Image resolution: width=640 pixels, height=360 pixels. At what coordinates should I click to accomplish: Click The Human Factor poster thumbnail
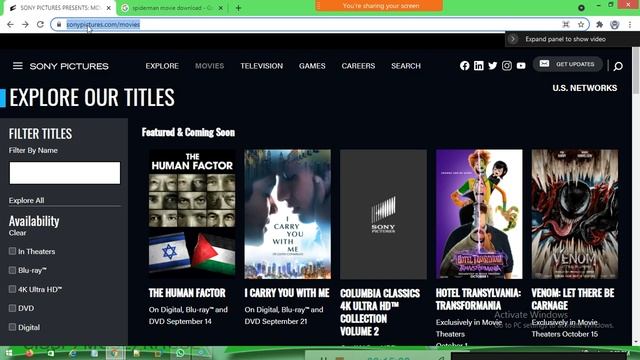point(192,214)
